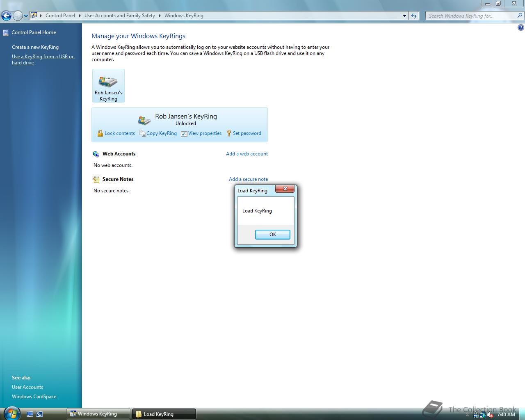Click the Web Accounts globe icon
This screenshot has height=420, width=525.
[96, 154]
